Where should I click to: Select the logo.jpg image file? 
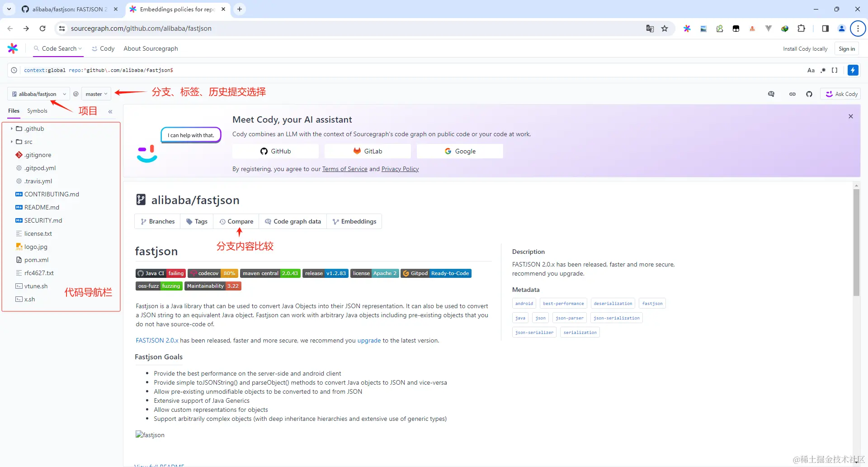[x=36, y=247]
